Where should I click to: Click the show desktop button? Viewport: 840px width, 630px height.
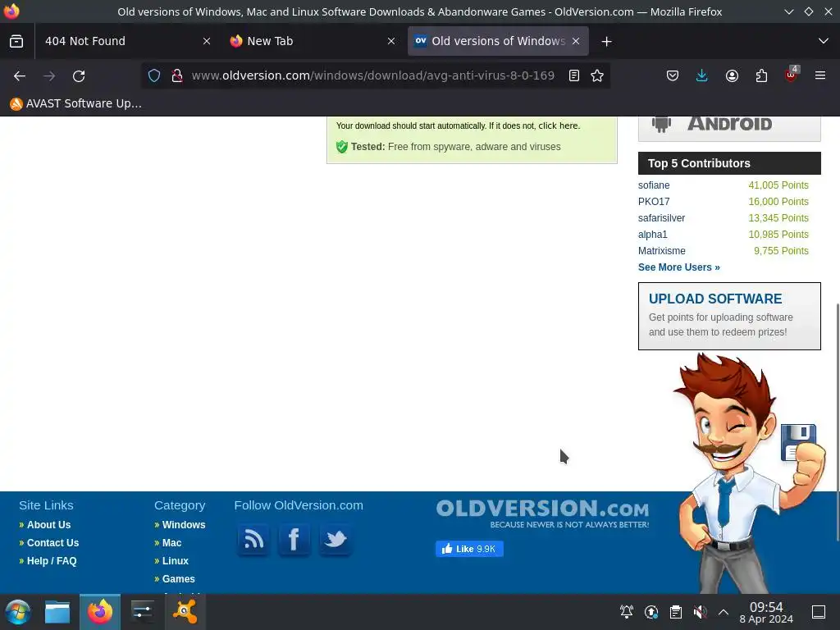click(819, 612)
